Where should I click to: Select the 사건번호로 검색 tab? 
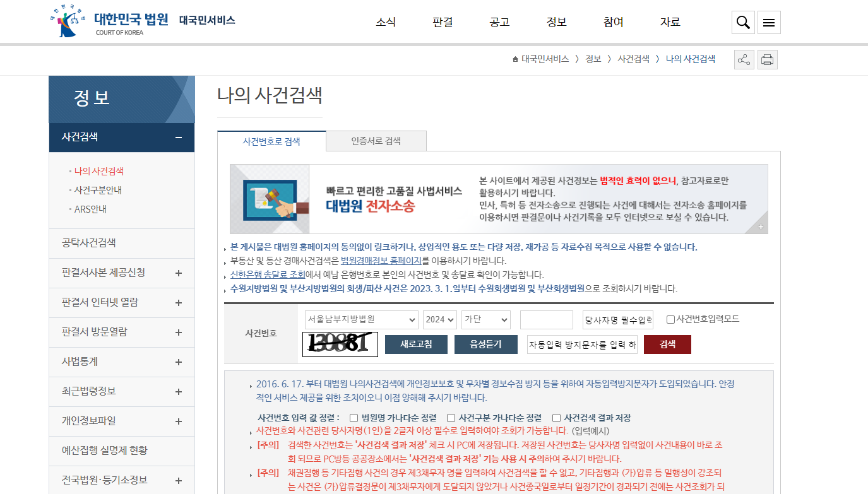tap(271, 141)
